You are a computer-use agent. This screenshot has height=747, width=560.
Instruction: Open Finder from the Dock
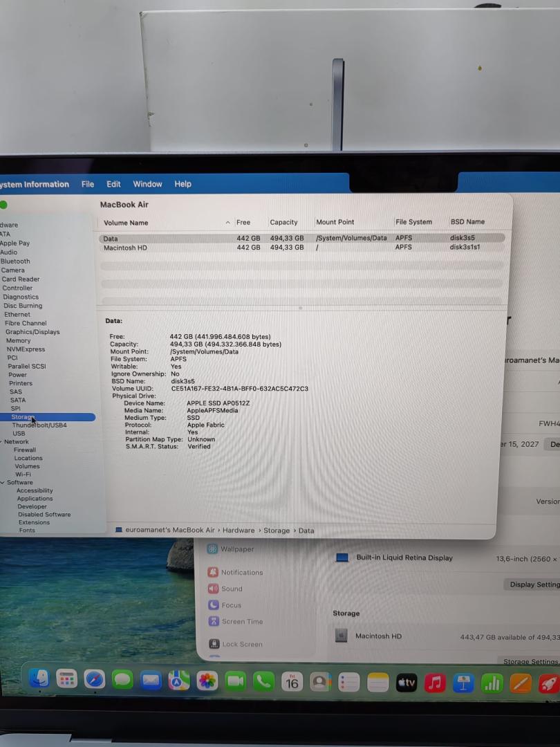coord(39,679)
